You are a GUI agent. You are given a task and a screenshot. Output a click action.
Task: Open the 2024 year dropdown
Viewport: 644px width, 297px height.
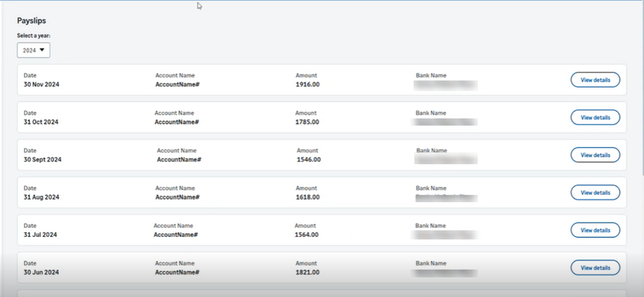tap(34, 50)
